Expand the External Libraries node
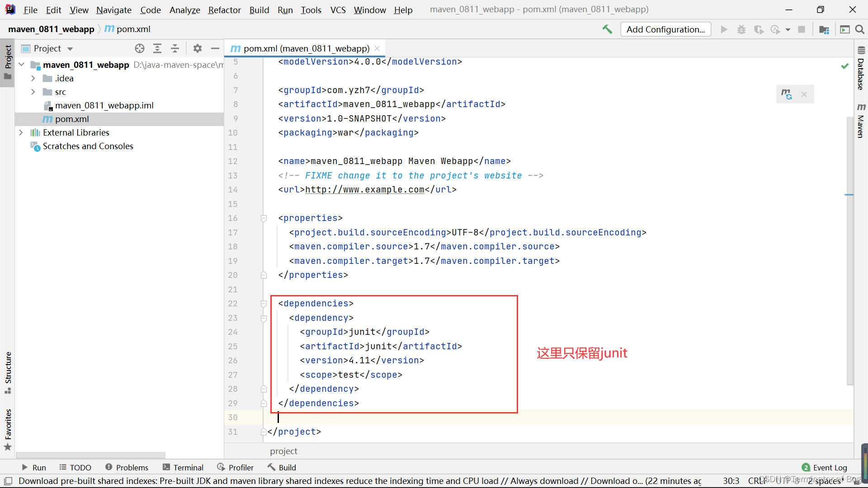868x488 pixels. (x=21, y=132)
